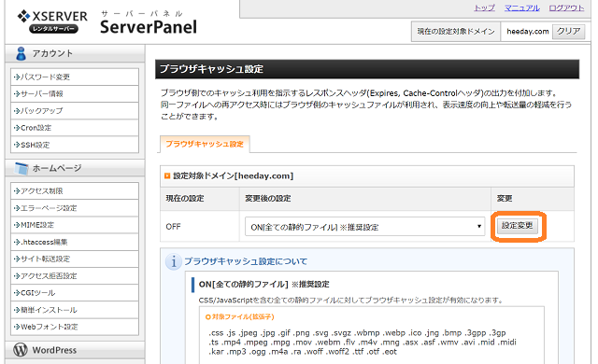The width and height of the screenshot is (598, 364).
Task: Click the WordPress logo icon
Action: (x=21, y=349)
